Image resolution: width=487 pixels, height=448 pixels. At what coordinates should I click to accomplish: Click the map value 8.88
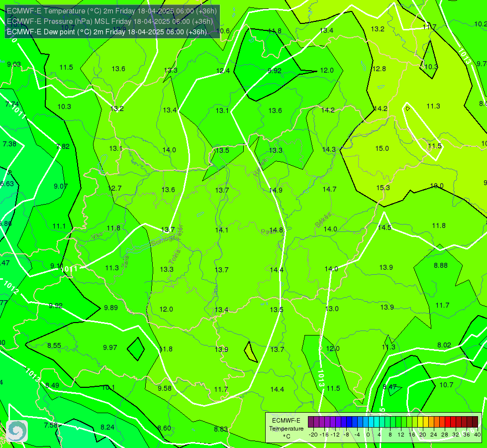click(441, 265)
